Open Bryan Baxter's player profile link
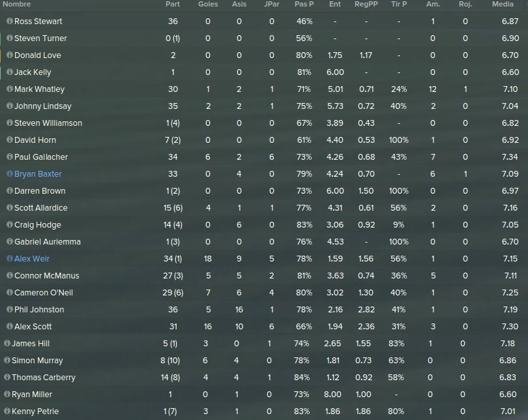The height and width of the screenshot is (420, 528). tap(38, 173)
